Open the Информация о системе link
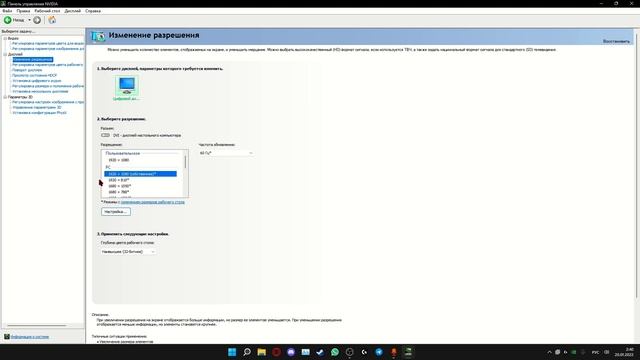 pos(30,337)
